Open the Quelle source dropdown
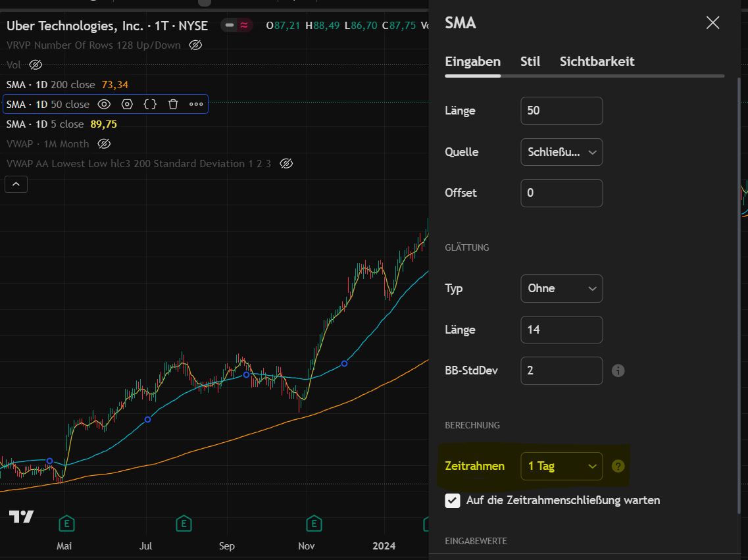Screen dimensions: 748x560 561,152
